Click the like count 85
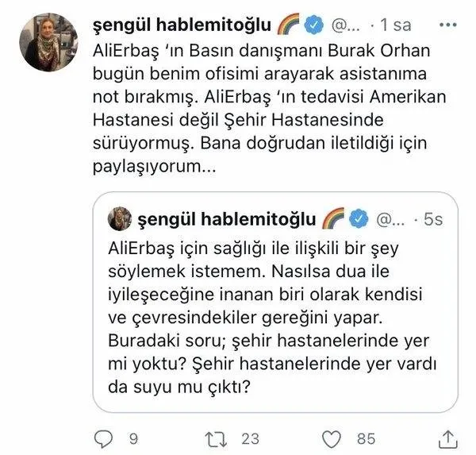This screenshot has width=476, height=455. coord(366,439)
